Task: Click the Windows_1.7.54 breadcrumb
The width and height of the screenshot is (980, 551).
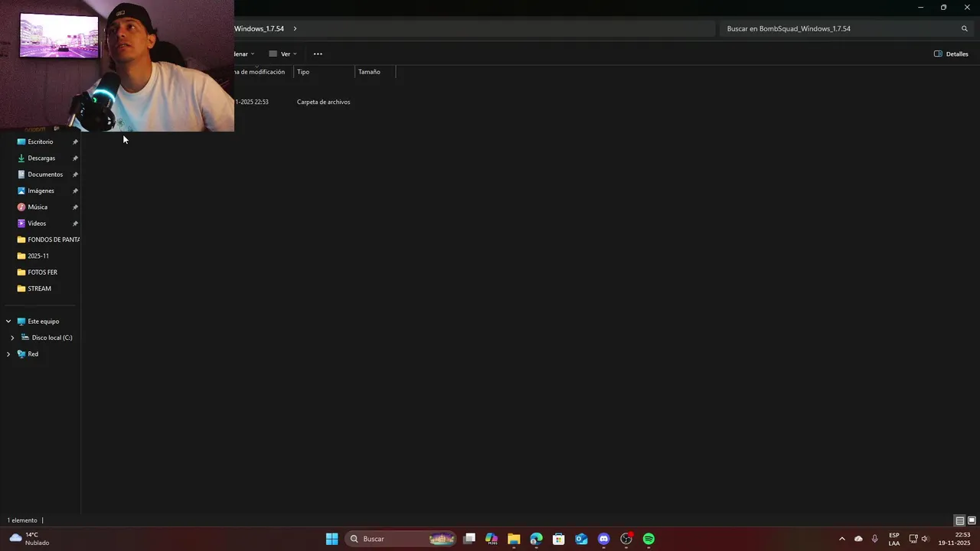Action: [x=259, y=28]
